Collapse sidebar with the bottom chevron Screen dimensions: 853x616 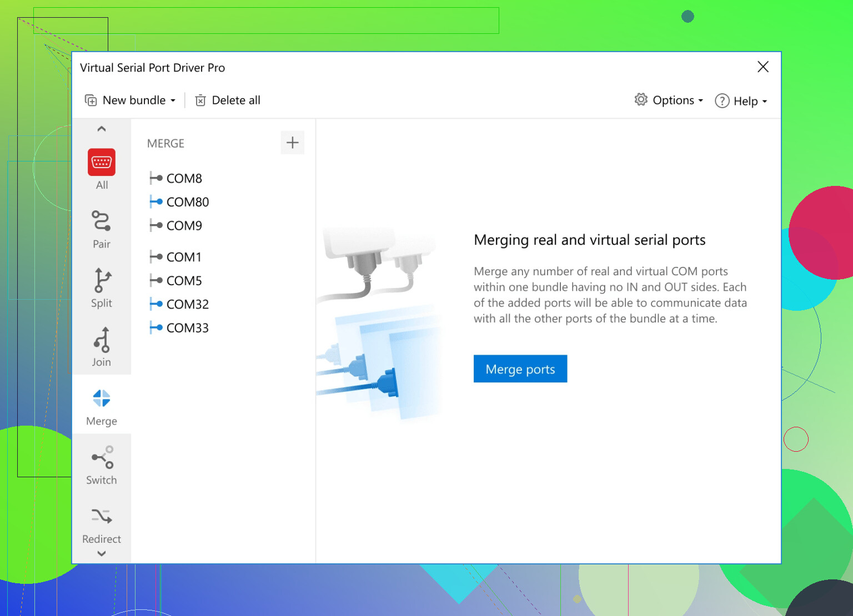101,553
